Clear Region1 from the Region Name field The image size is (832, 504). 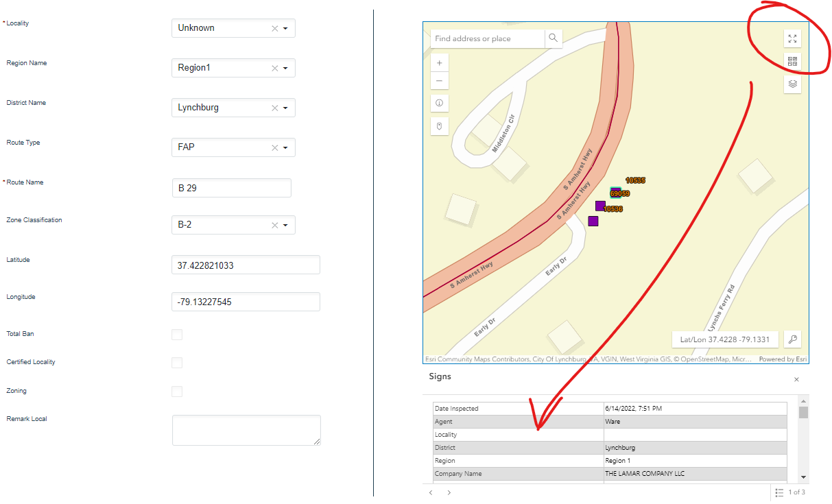coord(274,68)
